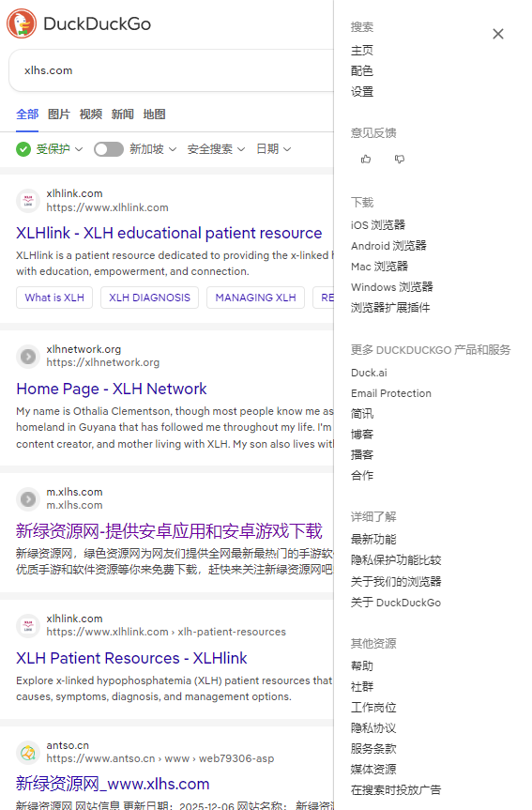Click 浏览器扩展插件 link
The height and width of the screenshot is (810, 532).
coord(390,308)
